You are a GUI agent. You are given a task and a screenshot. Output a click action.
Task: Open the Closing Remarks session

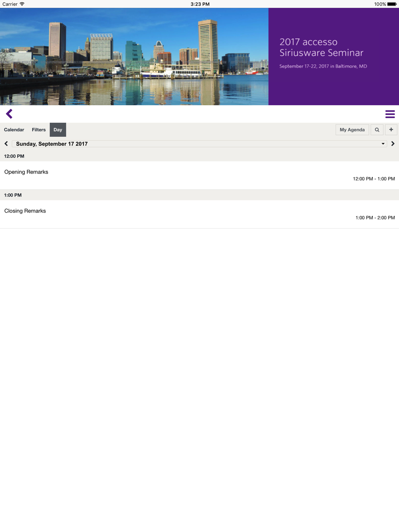(x=199, y=214)
